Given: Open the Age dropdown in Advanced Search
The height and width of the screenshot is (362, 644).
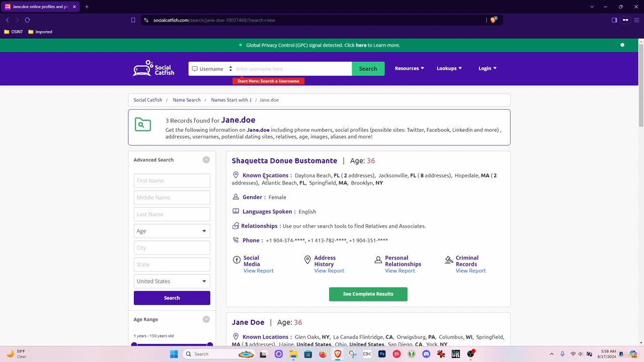Looking at the screenshot, I should [x=172, y=231].
